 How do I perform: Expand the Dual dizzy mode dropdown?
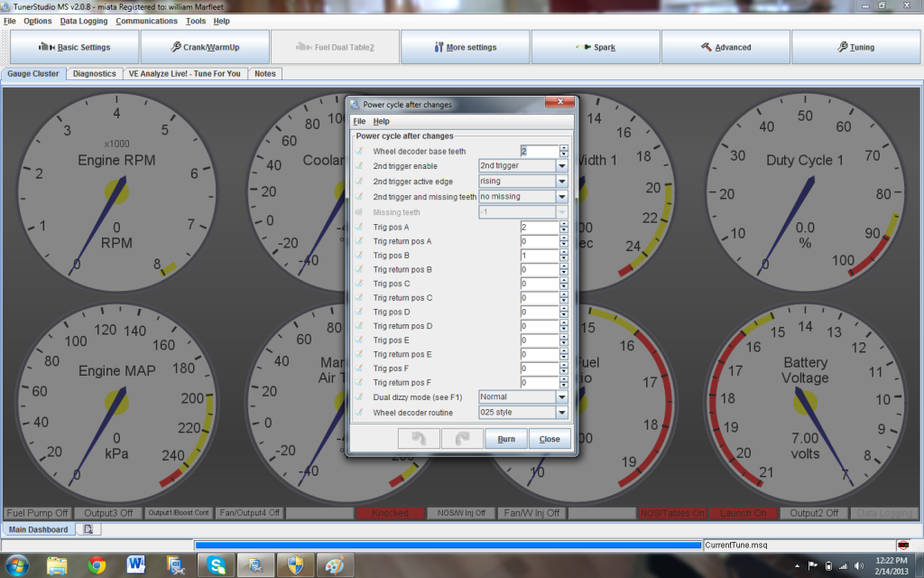562,397
